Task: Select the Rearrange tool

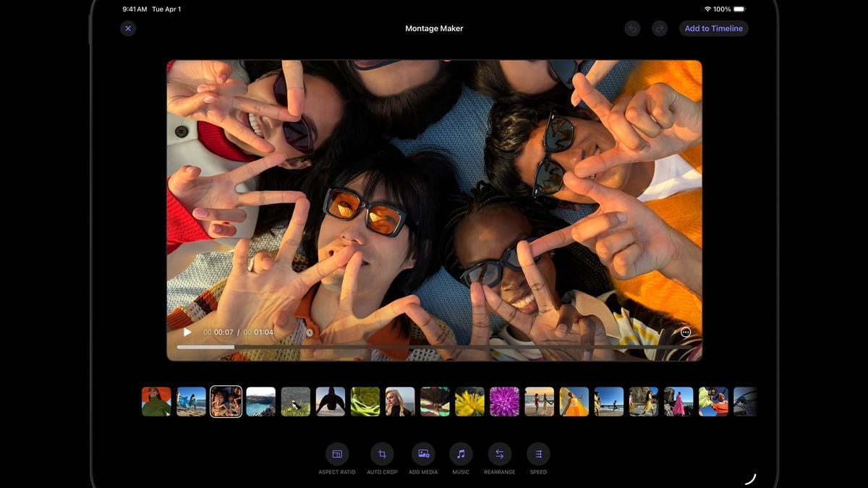Action: pyautogui.click(x=499, y=454)
